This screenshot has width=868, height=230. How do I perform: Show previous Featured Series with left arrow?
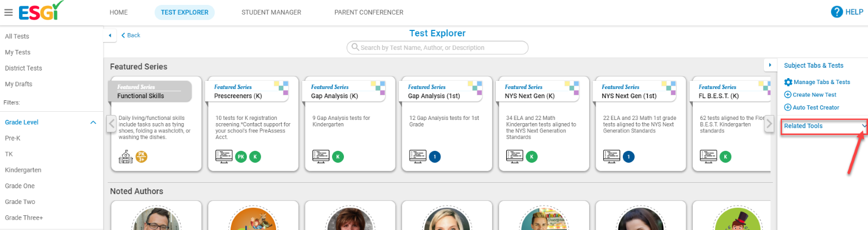pos(112,124)
